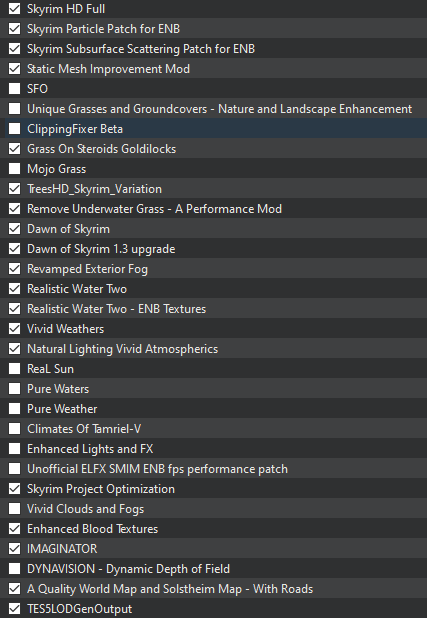The width and height of the screenshot is (427, 618).
Task: Uncheck TreesHD_Skyrim_Variation checkbox
Action: (x=15, y=189)
